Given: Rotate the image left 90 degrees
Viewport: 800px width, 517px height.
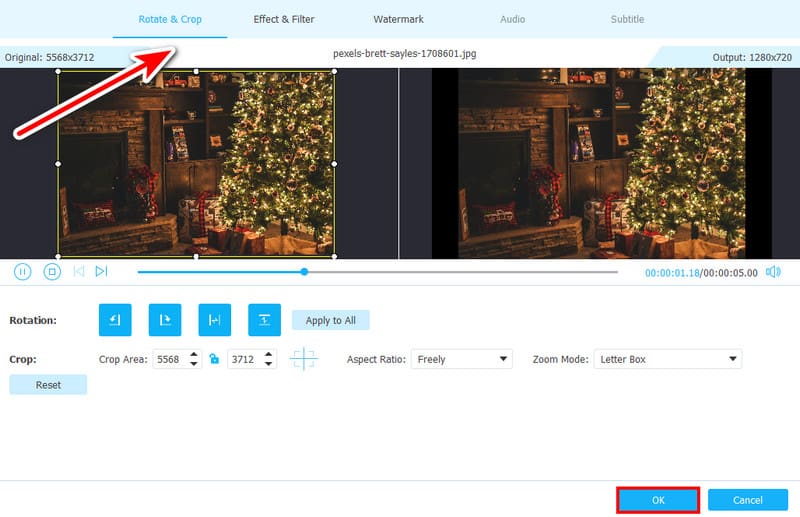Looking at the screenshot, I should (x=115, y=320).
